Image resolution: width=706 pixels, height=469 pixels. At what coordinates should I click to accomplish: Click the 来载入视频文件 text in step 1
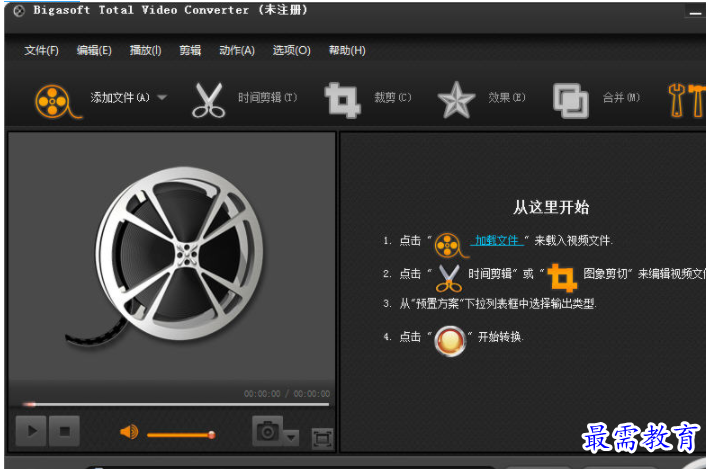573,240
